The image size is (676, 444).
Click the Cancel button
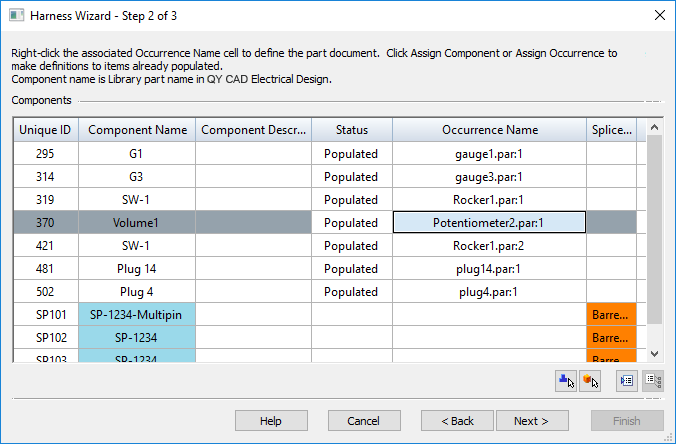click(x=364, y=421)
